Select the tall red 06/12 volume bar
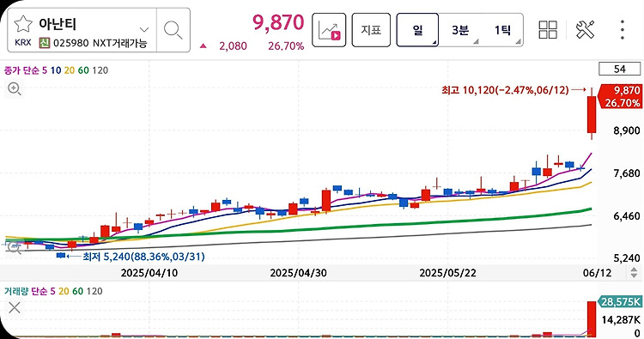644x339 pixels. [592, 319]
